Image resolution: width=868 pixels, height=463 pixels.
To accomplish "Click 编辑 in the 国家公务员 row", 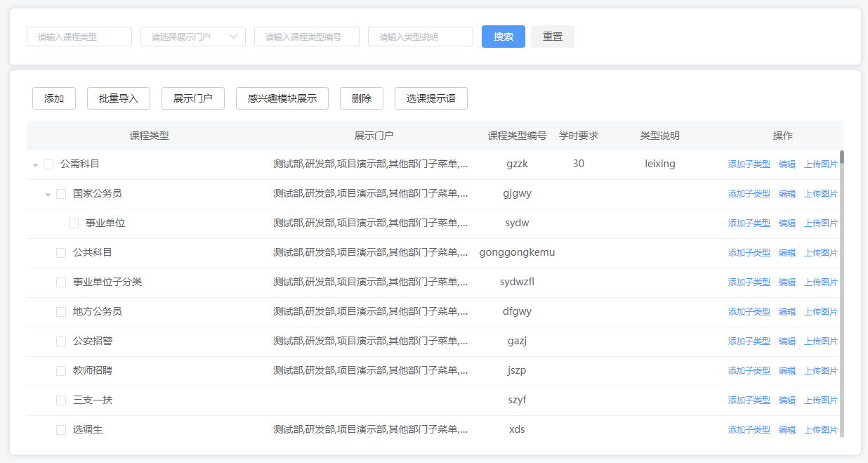I will click(x=787, y=194).
